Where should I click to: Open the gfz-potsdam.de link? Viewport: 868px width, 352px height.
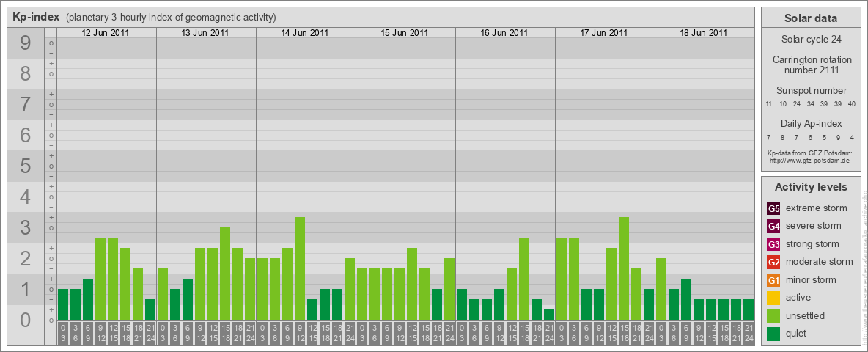809,160
